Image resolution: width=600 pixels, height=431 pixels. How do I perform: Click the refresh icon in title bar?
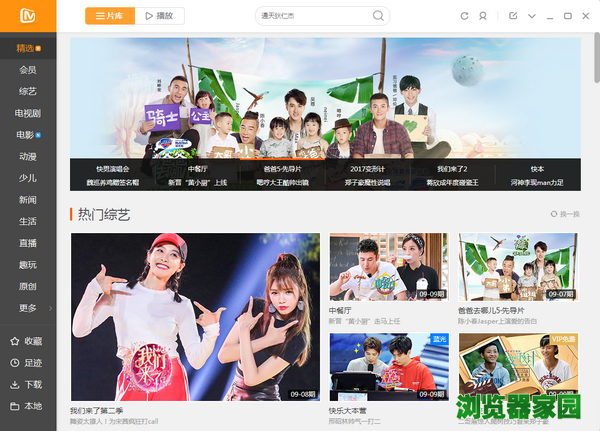[464, 16]
